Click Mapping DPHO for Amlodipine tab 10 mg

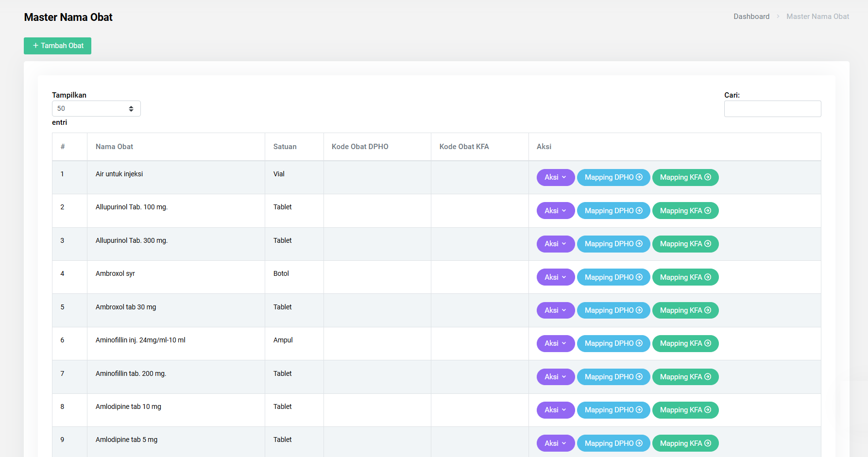coord(613,410)
